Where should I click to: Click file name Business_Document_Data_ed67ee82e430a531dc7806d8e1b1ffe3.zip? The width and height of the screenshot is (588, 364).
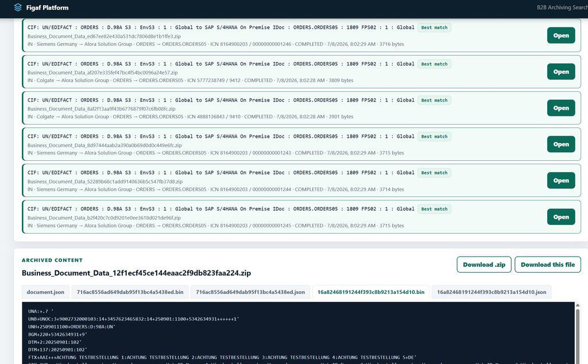(x=104, y=36)
